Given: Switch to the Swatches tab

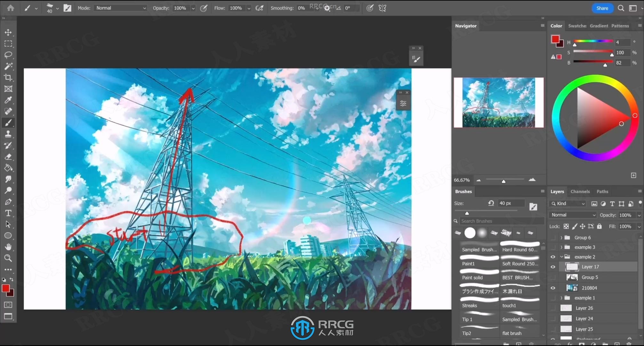Looking at the screenshot, I should (577, 26).
